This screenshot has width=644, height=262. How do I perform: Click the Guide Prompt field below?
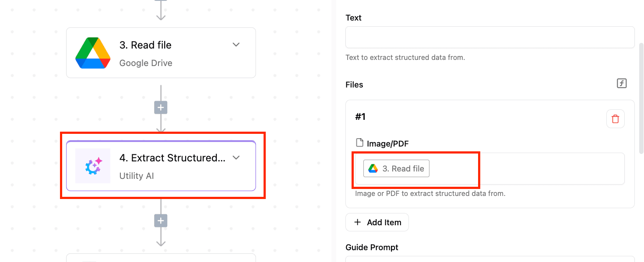pyautogui.click(x=490, y=259)
